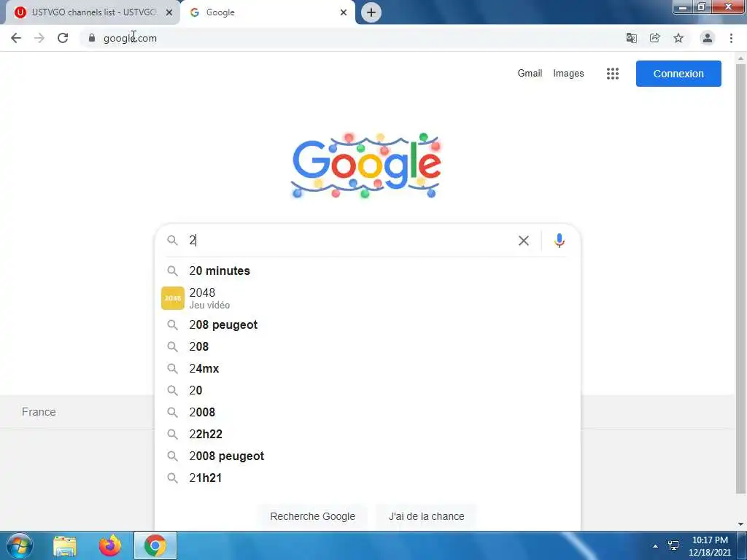The width and height of the screenshot is (747, 560).
Task: Open the Chrome profile avatar
Action: point(708,38)
